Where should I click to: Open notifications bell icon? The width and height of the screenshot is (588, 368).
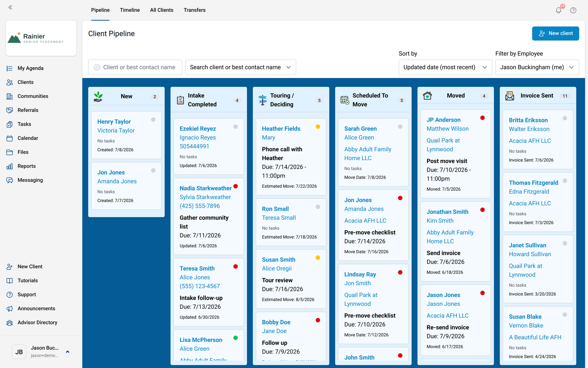tap(559, 10)
